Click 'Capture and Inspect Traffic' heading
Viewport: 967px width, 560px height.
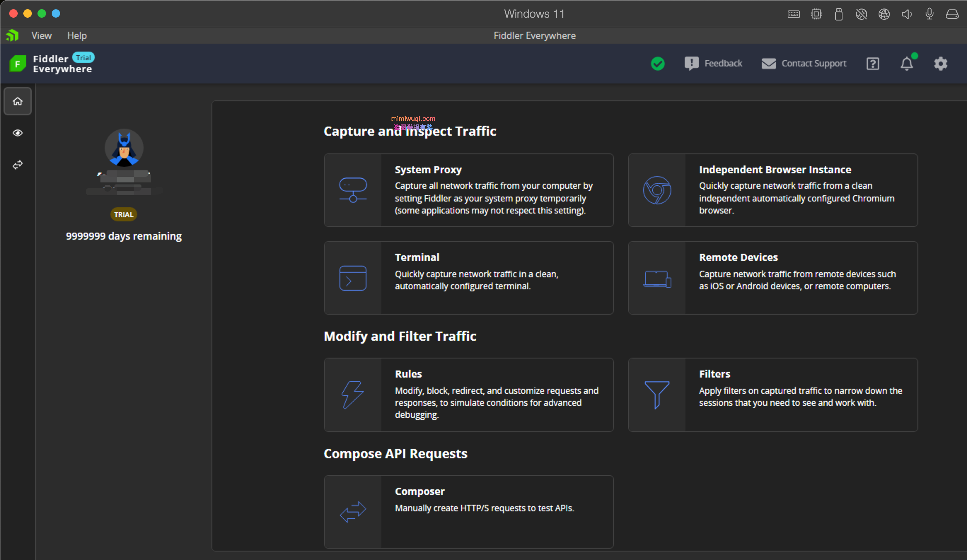410,131
